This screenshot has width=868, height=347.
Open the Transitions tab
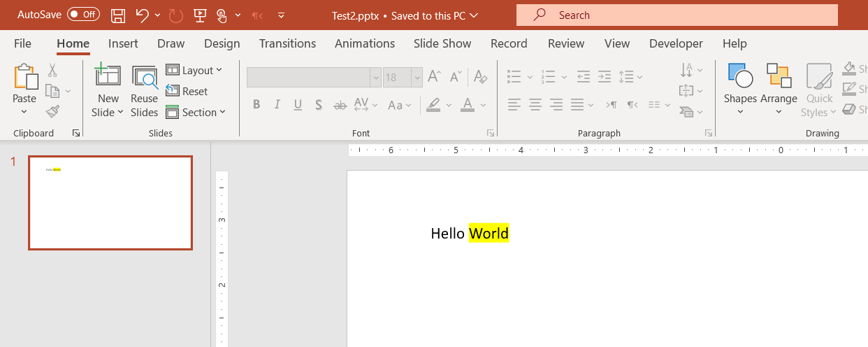(287, 43)
